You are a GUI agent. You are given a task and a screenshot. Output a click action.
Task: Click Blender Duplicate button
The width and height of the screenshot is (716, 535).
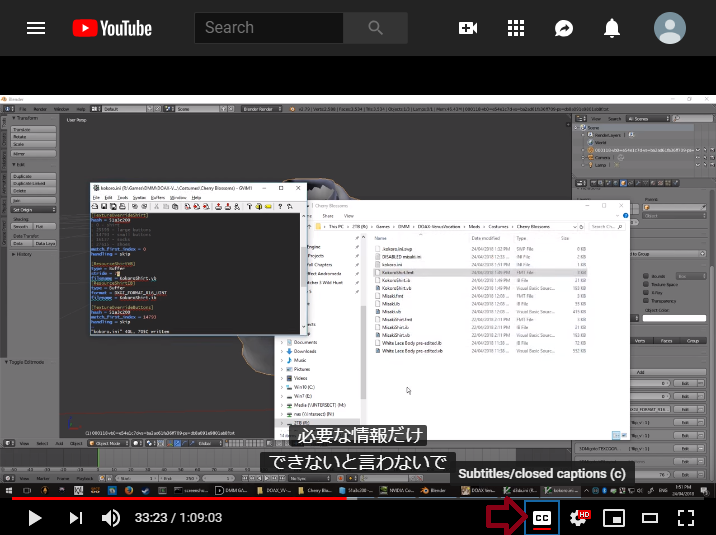point(34,176)
